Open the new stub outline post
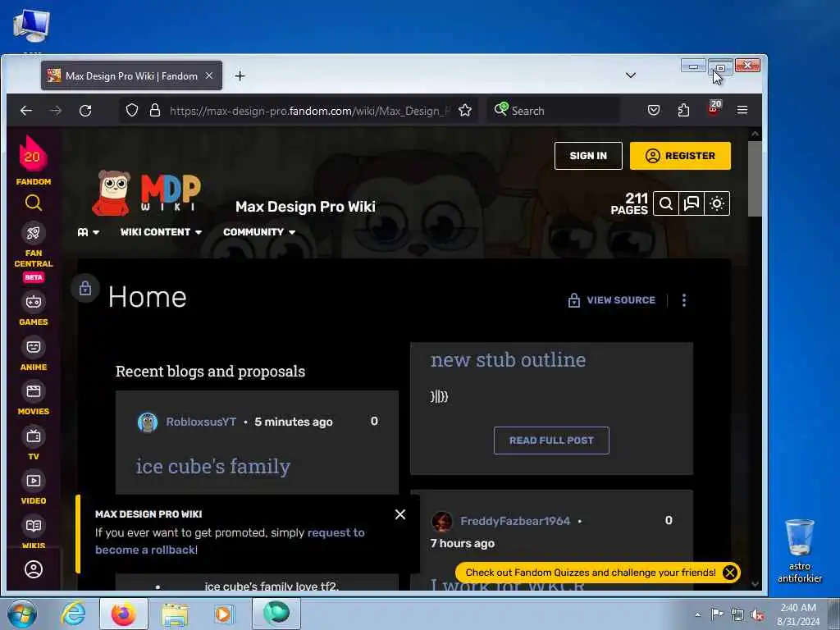This screenshot has width=840, height=630. point(508,360)
